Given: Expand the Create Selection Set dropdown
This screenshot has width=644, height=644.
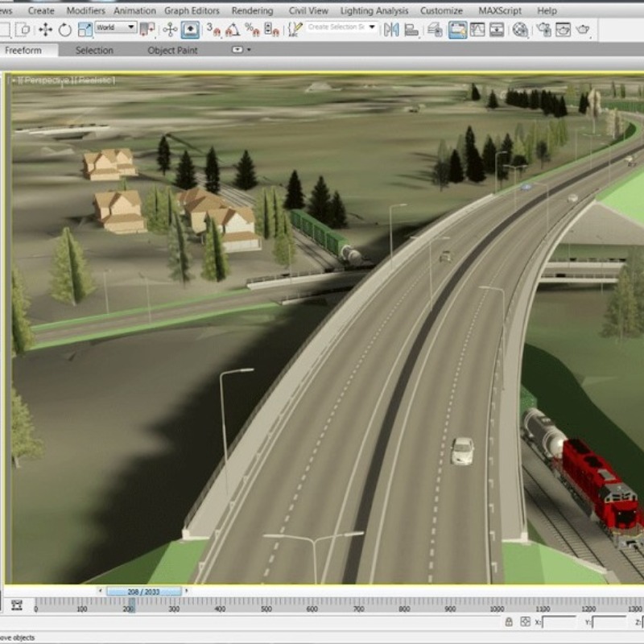Looking at the screenshot, I should tap(372, 27).
